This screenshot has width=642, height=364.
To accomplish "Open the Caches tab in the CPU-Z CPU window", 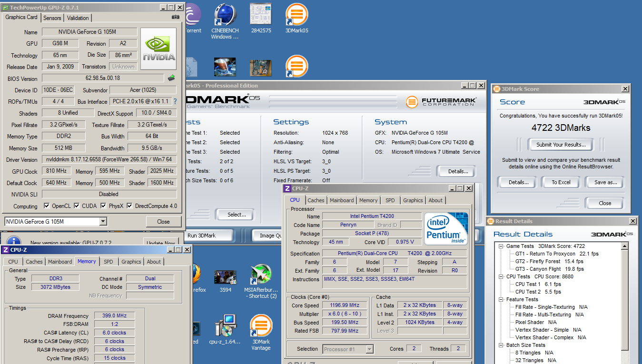I will pos(316,200).
